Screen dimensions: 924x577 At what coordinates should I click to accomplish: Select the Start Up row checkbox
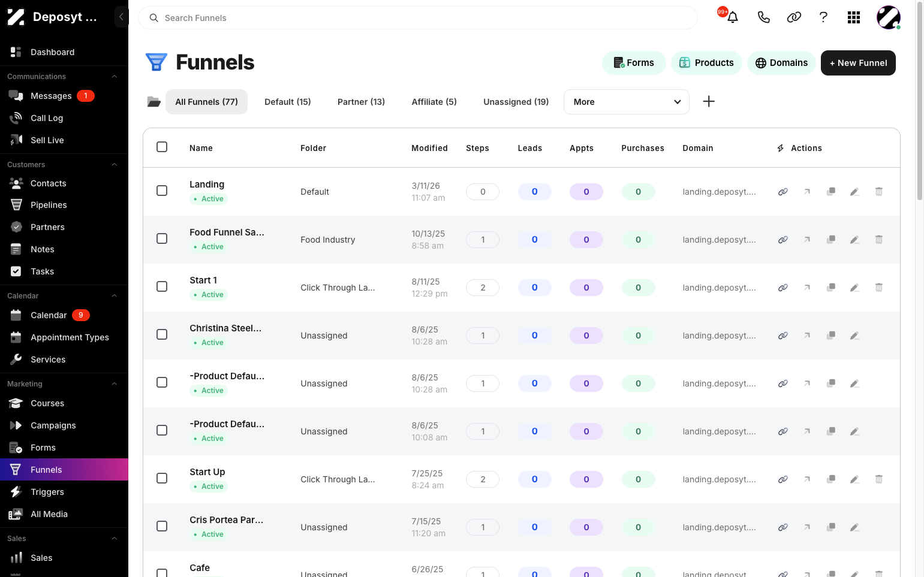point(162,478)
